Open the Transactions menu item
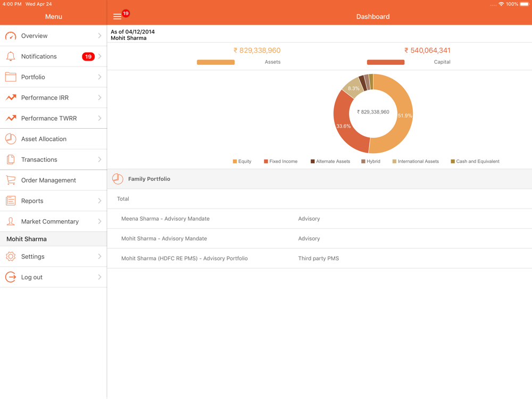Viewport: 532px width, 399px height. point(39,160)
